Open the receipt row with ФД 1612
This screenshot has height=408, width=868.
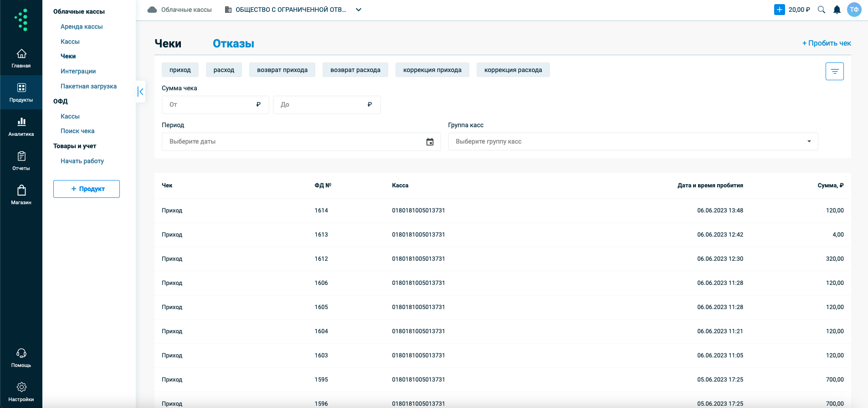(x=503, y=259)
